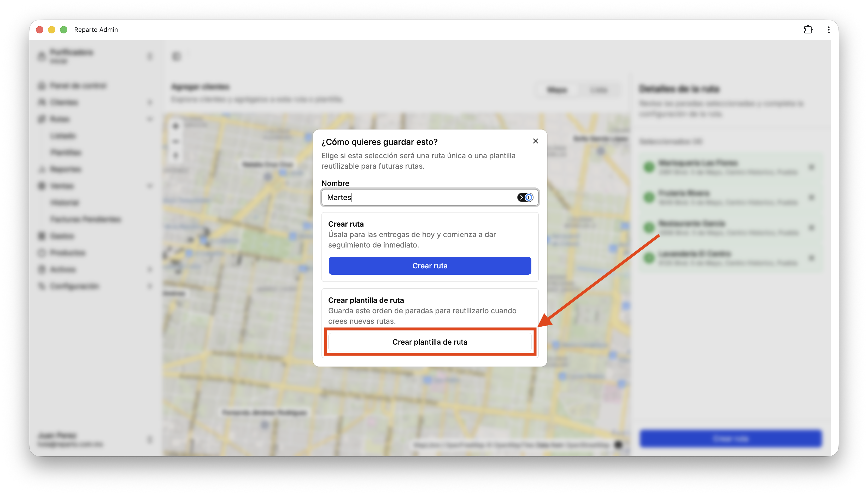Viewport: 868px width, 495px height.
Task: Click the 'Úsala para las entregas de hoy' description
Action: [412, 239]
